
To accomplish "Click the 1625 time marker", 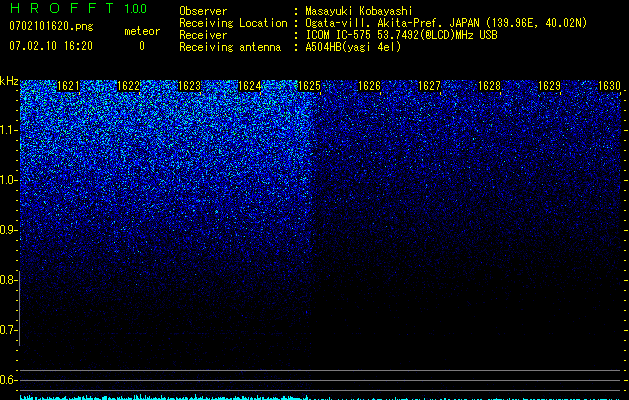I will coord(309,86).
